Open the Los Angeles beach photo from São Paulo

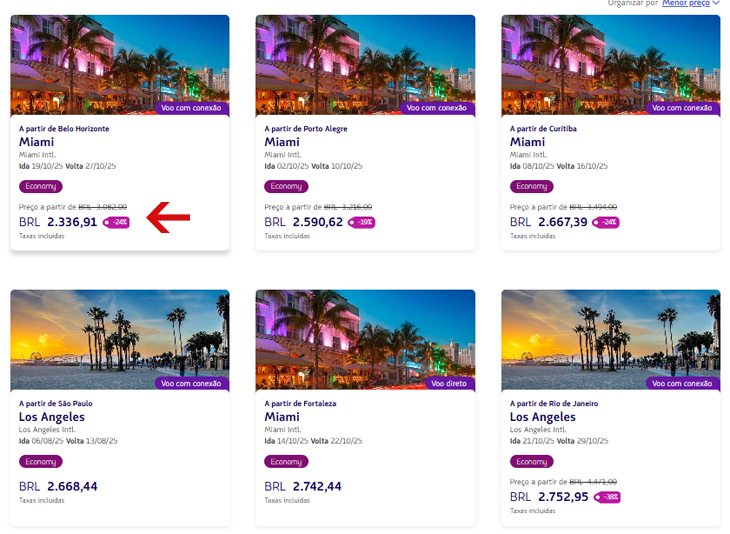(x=120, y=340)
